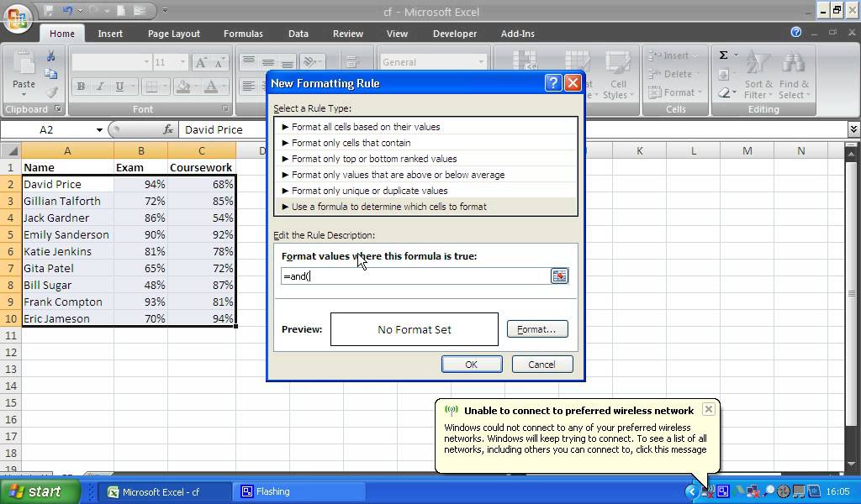The height and width of the screenshot is (504, 861).
Task: Click the Windows start button
Action: (40, 491)
